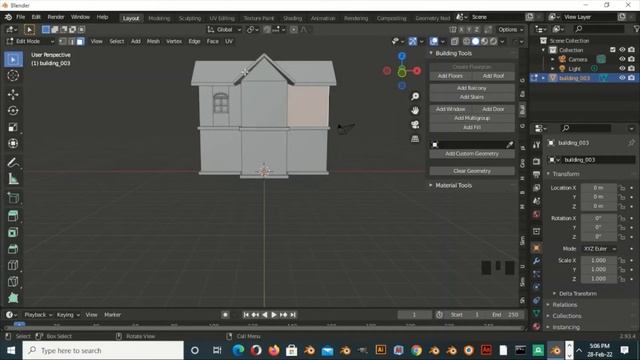Click the pin icon next to building_003
Image resolution: width=640 pixels, height=360 pixels.
tap(631, 142)
